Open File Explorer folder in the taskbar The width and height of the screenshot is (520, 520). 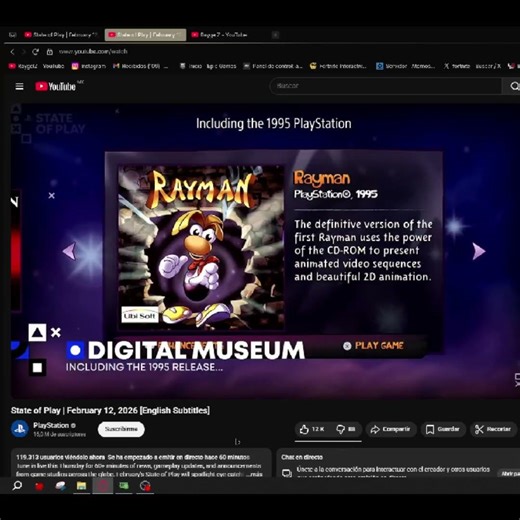coord(81,486)
